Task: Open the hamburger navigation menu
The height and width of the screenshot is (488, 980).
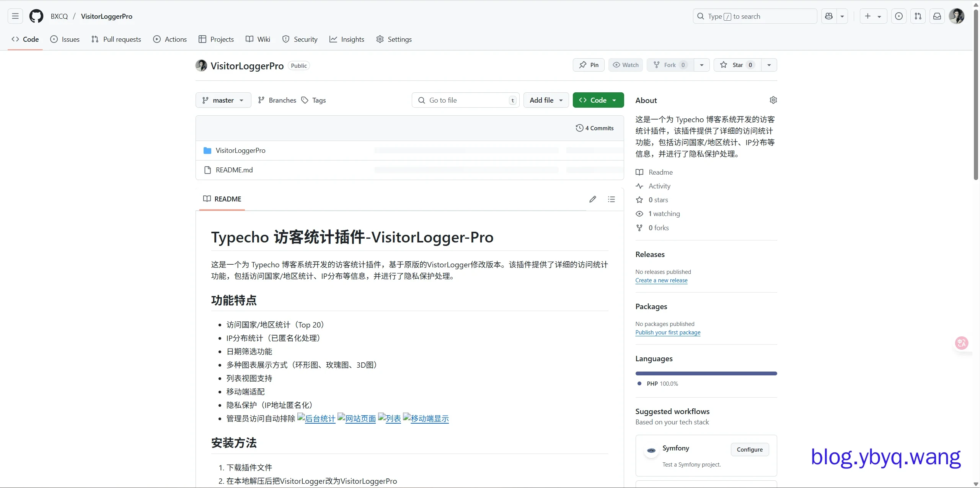Action: point(15,16)
